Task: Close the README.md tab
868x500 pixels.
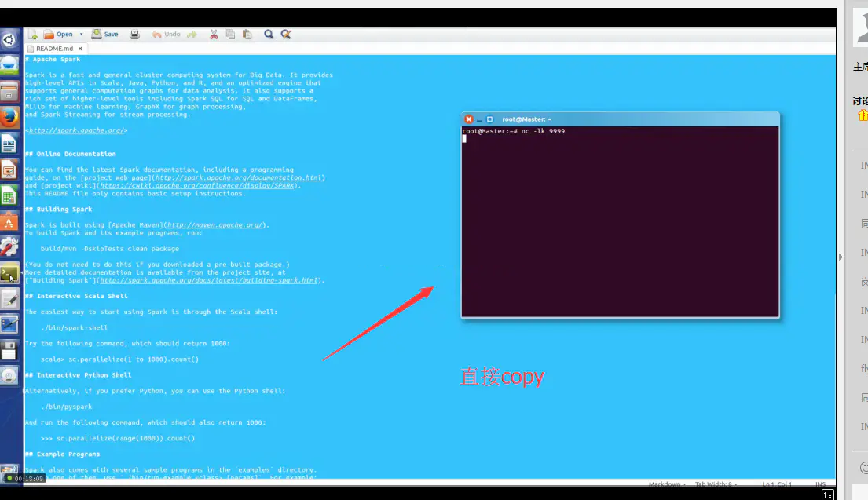Action: (x=80, y=49)
